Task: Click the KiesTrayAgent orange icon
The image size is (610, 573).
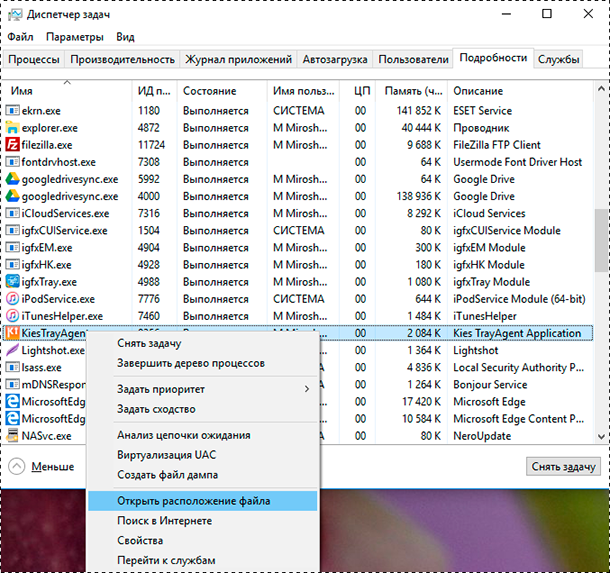Action: click(12, 333)
